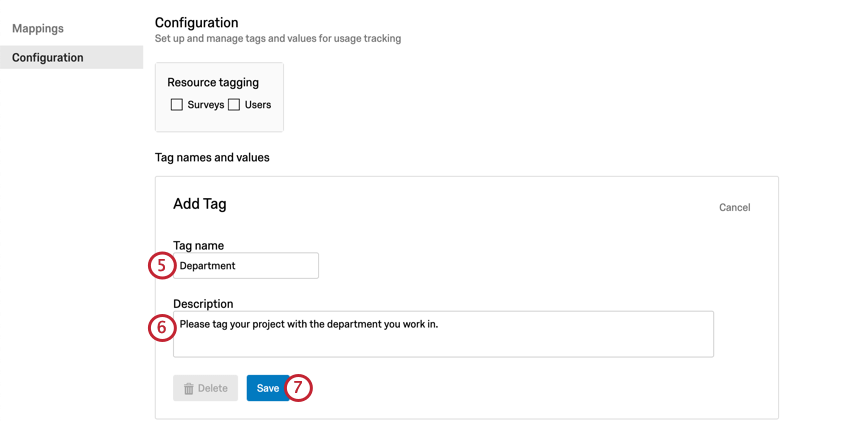Click the red step 7 marker
The image size is (850, 425).
click(x=299, y=388)
